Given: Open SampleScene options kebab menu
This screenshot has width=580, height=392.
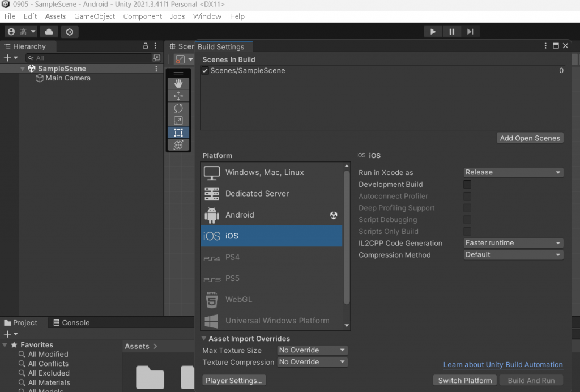Looking at the screenshot, I should point(156,69).
